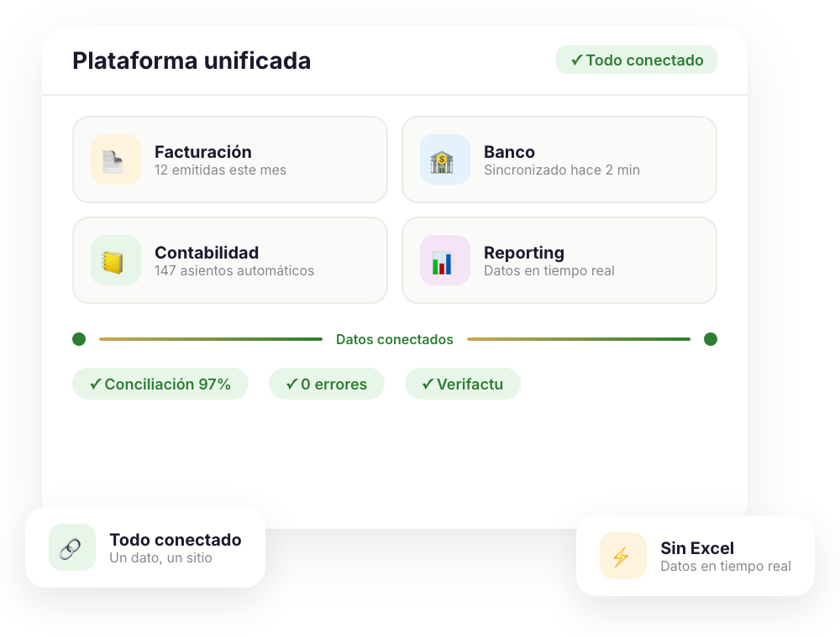Expand the Banco sync details
The image size is (840, 638).
559,159
